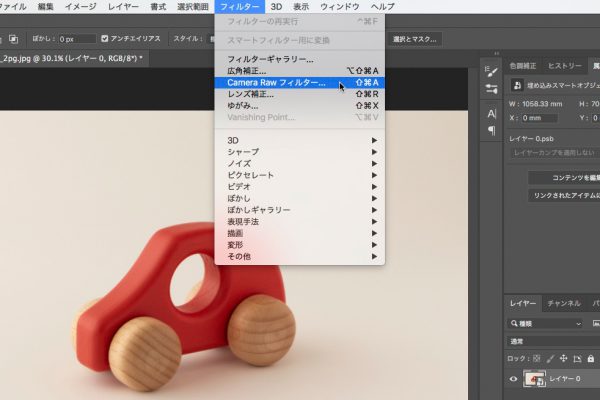The image size is (600, 400).
Task: Click the レイヤー 0 layer thumbnail
Action: [537, 379]
